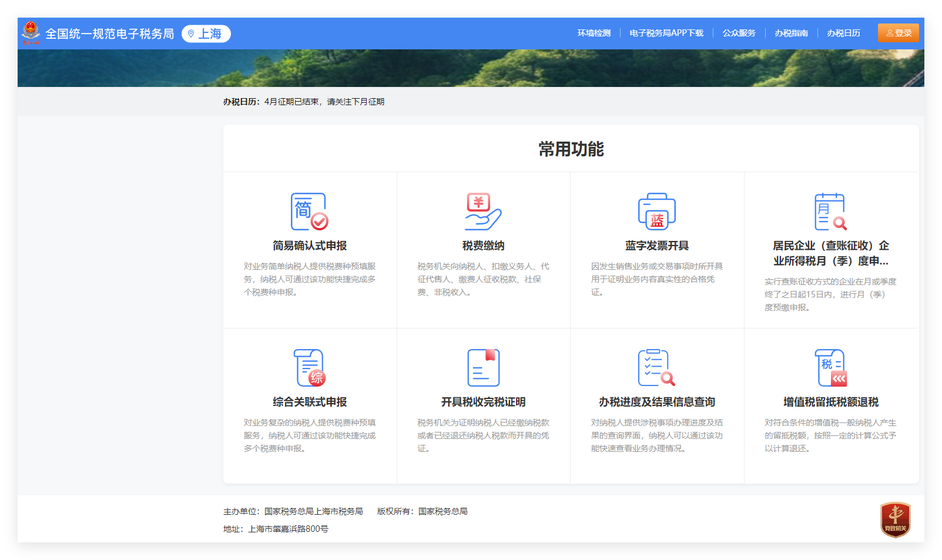
Task: Open 居民企业(查账征收)企业所得税月(季)度申... title
Action: pos(831,253)
